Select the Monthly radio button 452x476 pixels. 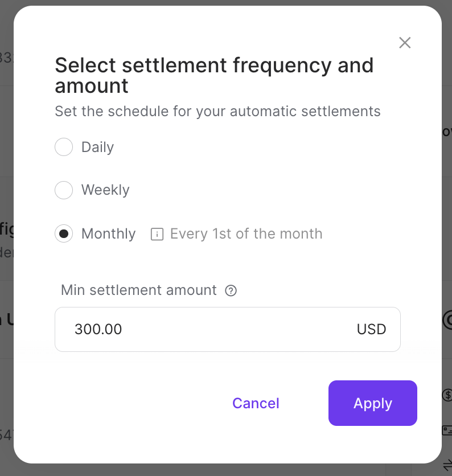[x=64, y=233]
